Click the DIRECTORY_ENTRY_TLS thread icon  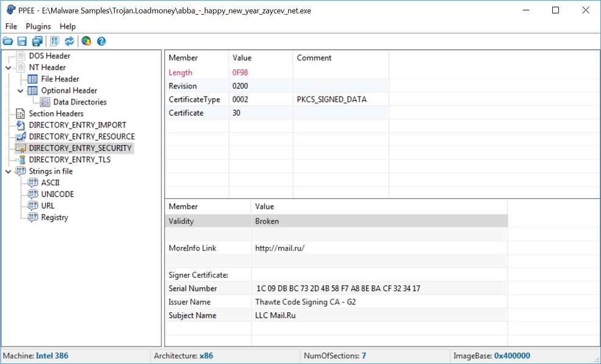pos(21,159)
